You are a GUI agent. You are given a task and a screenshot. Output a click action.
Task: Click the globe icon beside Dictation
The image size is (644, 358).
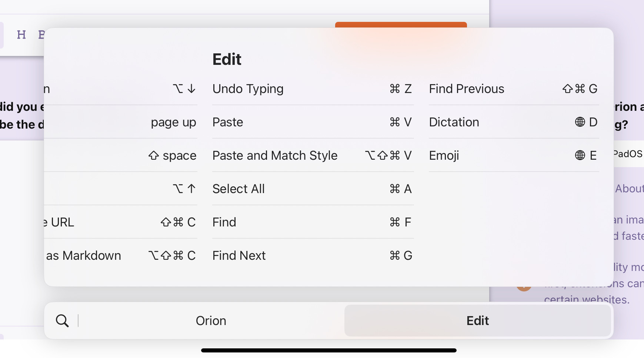pos(580,122)
